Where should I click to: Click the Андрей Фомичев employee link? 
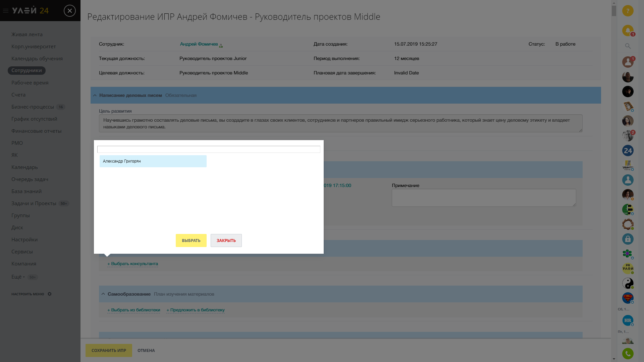click(199, 44)
